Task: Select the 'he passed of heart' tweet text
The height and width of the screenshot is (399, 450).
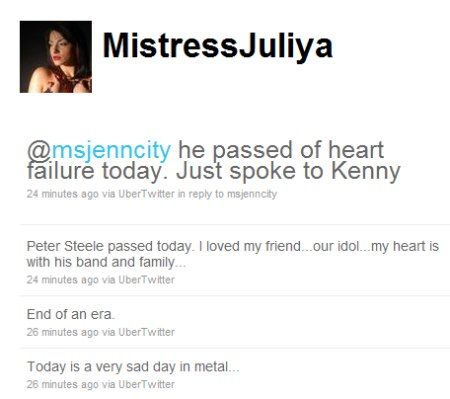Action: tap(281, 150)
